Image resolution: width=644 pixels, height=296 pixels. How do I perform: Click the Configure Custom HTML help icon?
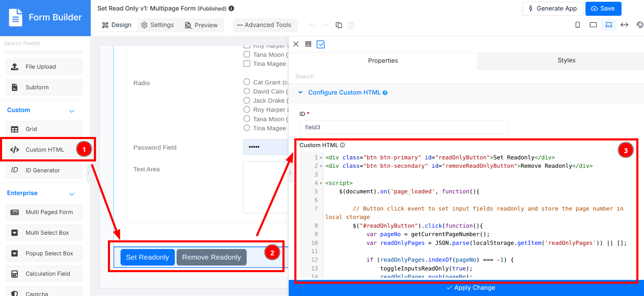tap(385, 93)
